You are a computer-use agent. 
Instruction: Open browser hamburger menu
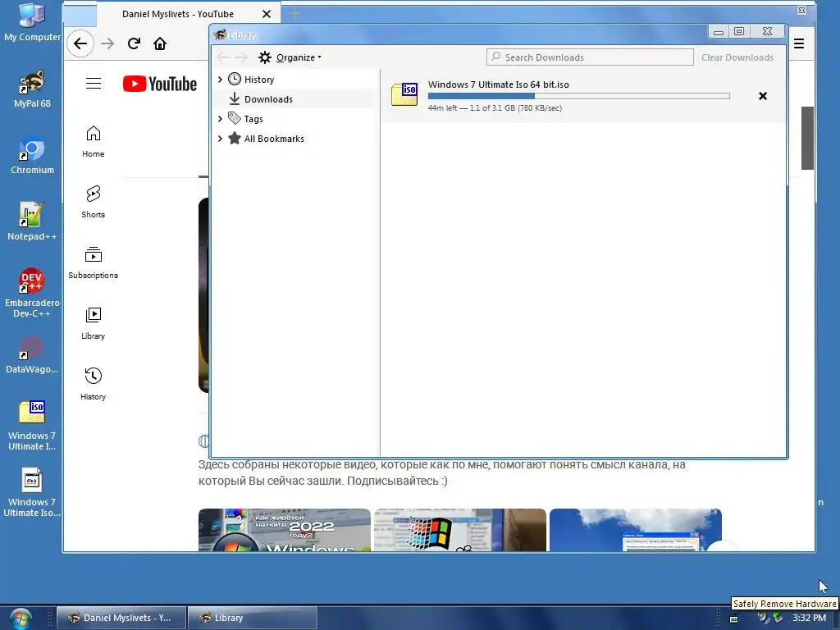coord(799,43)
